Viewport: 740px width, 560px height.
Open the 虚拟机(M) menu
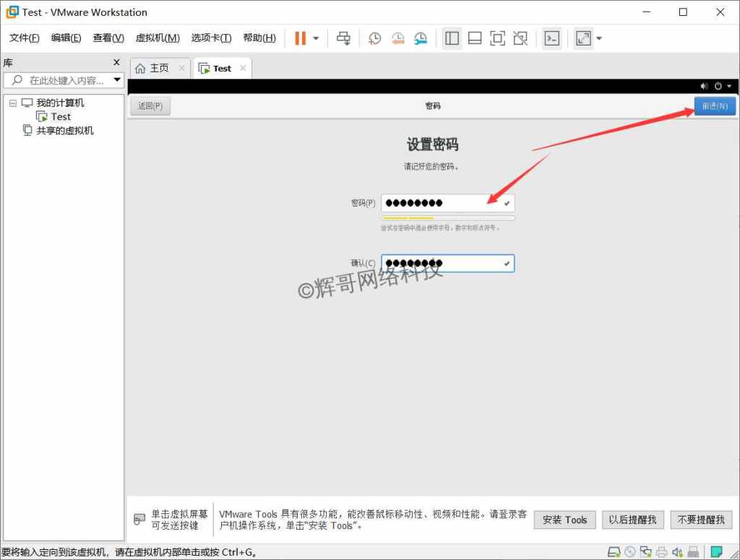[158, 38]
